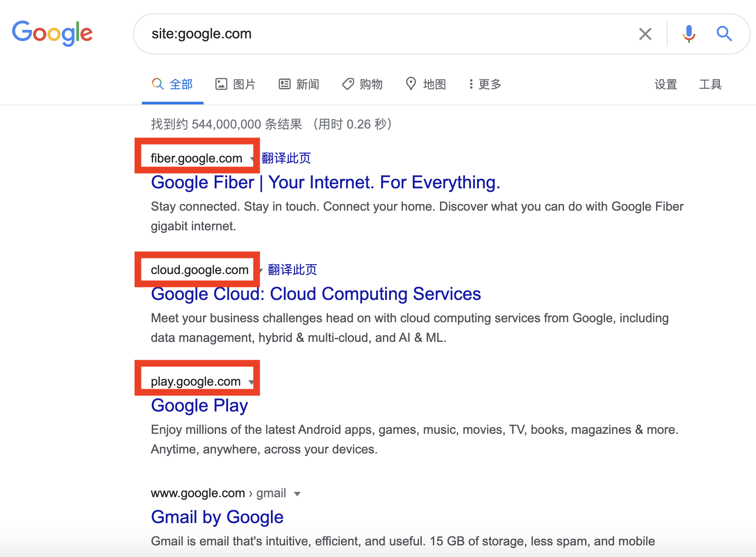This screenshot has width=756, height=557.
Task: Open the Gmail by Google link
Action: pos(217,517)
